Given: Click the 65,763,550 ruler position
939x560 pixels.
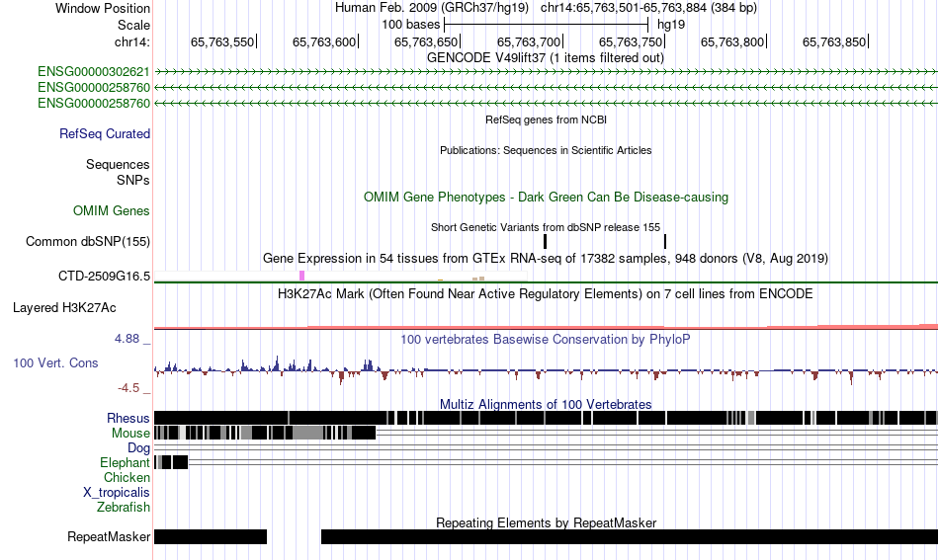Looking at the screenshot, I should [222, 41].
